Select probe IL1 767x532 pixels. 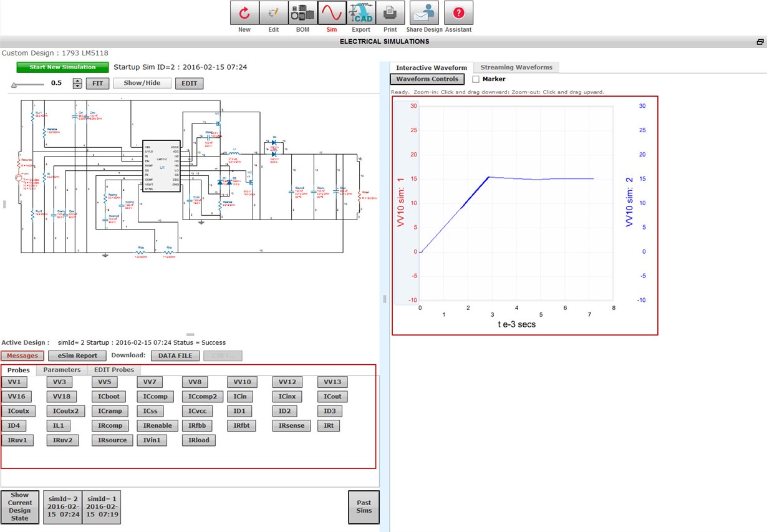point(58,425)
